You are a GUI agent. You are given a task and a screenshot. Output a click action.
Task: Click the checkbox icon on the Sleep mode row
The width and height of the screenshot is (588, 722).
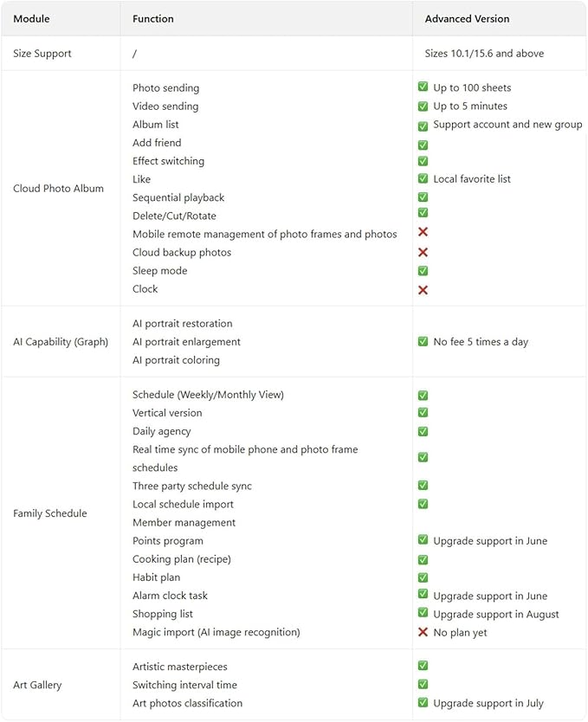click(423, 271)
